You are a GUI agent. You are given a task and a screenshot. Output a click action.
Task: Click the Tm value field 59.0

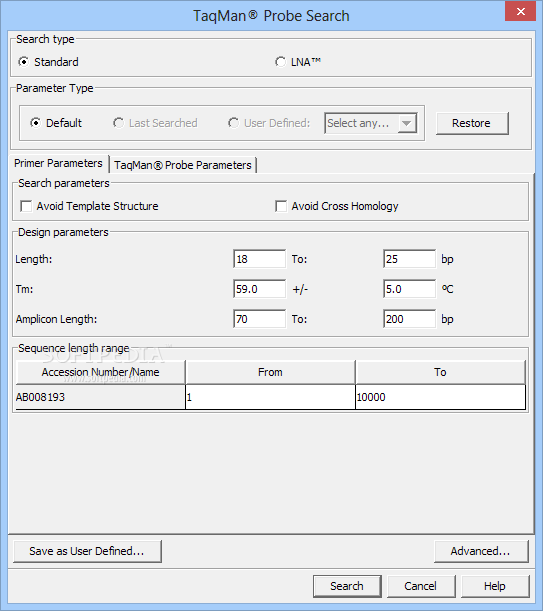click(x=259, y=289)
